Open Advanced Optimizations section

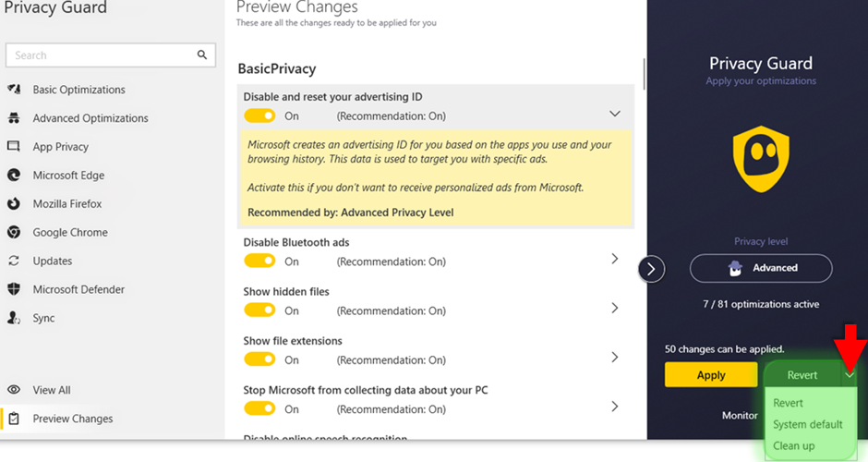[90, 118]
